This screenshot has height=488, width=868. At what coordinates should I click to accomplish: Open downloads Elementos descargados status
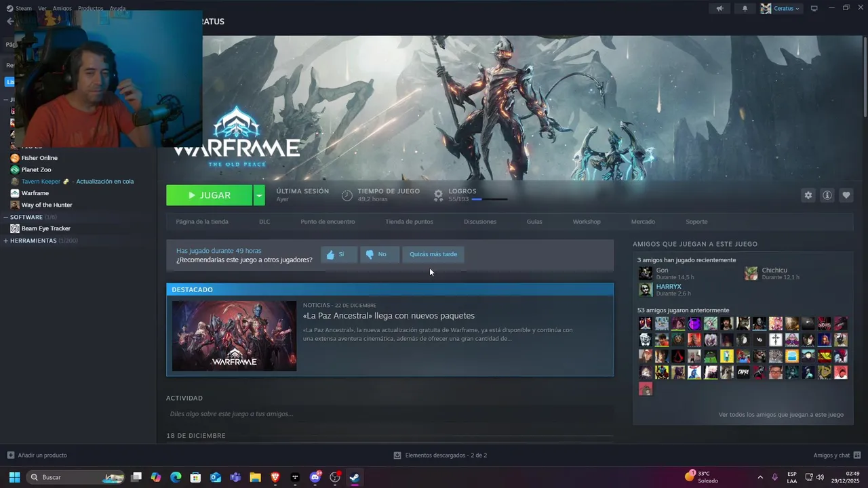(x=440, y=455)
